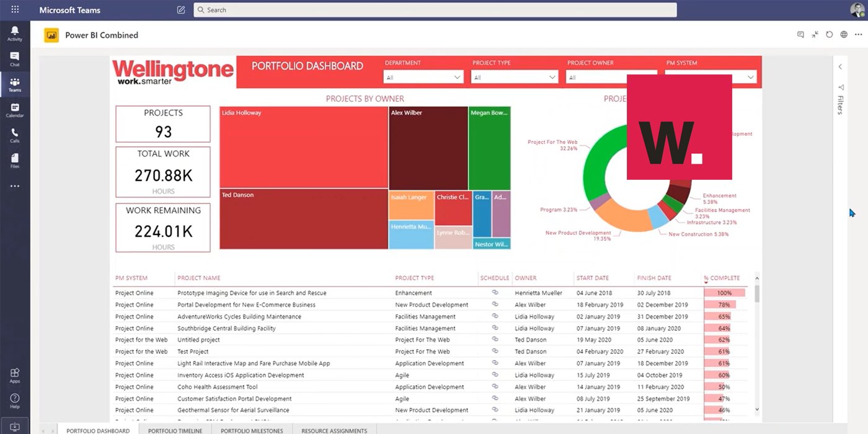Screen dimensions: 868x434
Task: Open Chat in the Teams sidebar
Action: [x=15, y=59]
